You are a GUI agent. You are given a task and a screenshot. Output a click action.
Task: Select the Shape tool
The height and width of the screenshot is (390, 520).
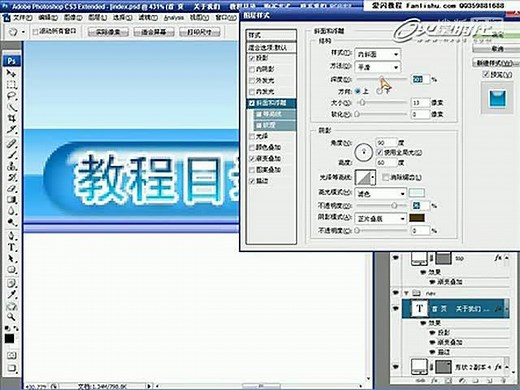coord(11,270)
